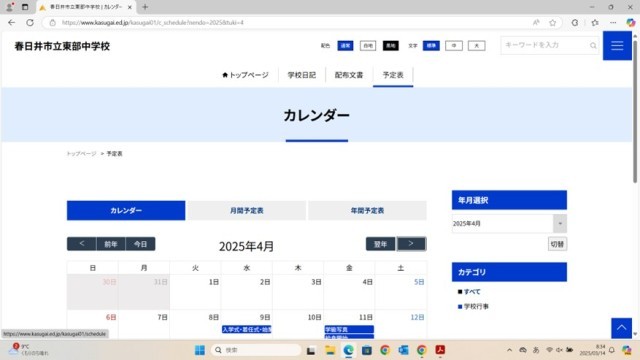Open the 学校日記 navigation item
Screen dimensions: 640x360
302,75
